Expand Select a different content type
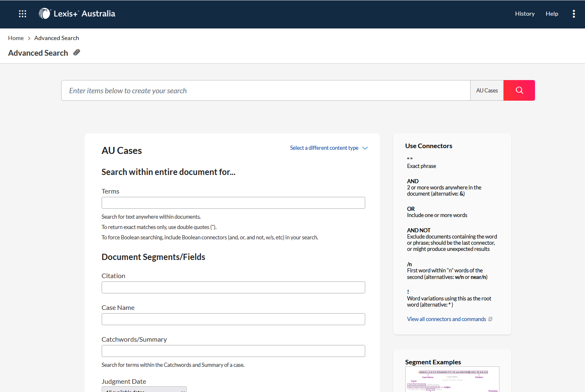The height and width of the screenshot is (392, 585). [x=324, y=148]
